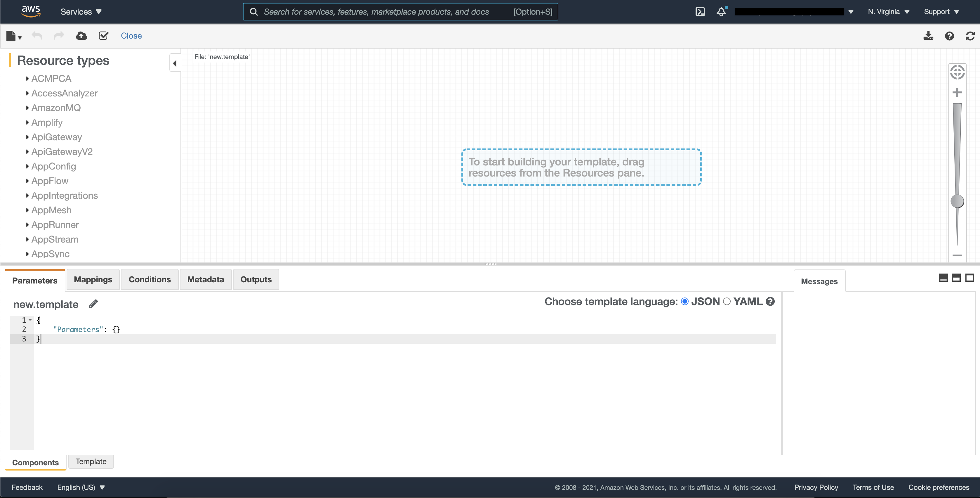Select JSON template language
This screenshot has height=498, width=980.
click(685, 302)
